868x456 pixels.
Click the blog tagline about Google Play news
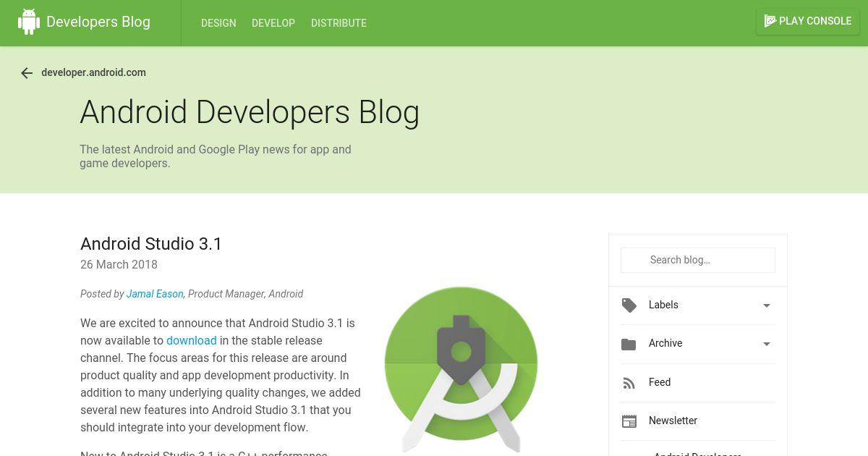point(216,156)
